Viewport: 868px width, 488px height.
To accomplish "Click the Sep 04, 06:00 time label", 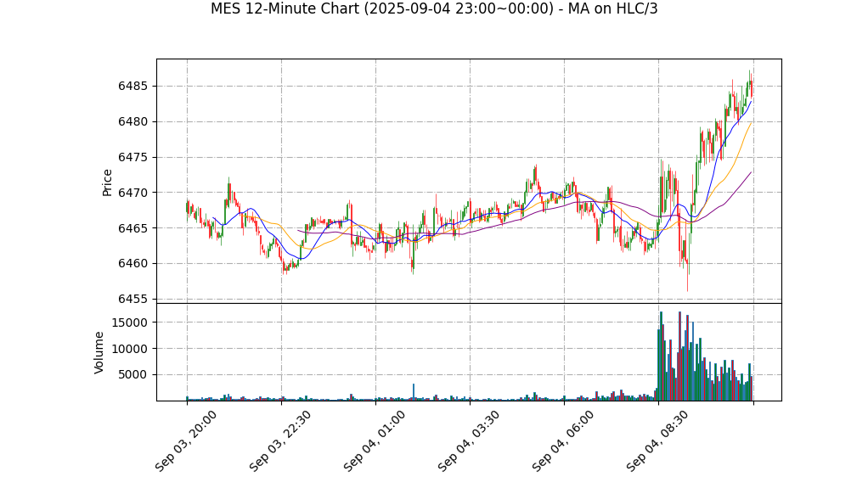I will coord(562,441).
